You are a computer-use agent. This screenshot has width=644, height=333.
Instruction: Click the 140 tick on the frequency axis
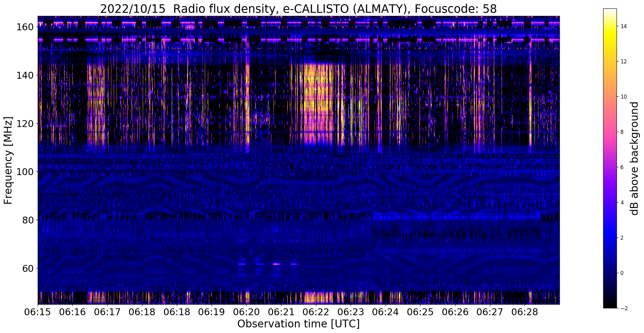pyautogui.click(x=25, y=75)
